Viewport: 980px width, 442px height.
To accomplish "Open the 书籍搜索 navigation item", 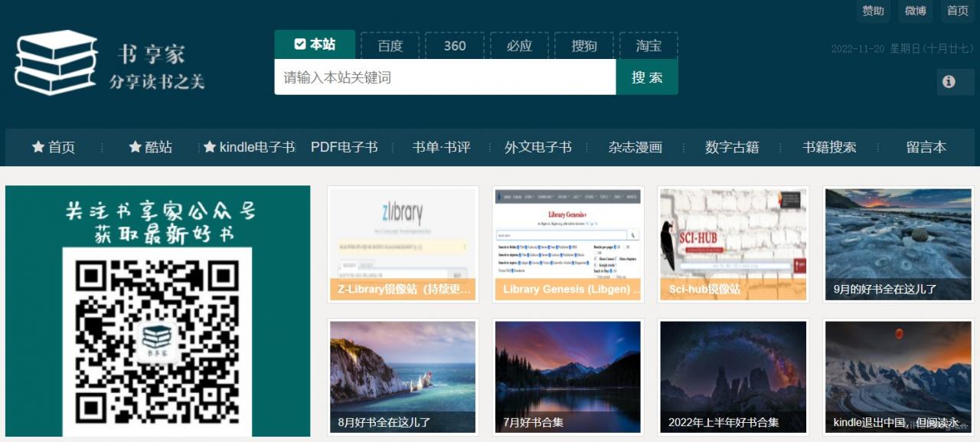I will pyautogui.click(x=829, y=147).
